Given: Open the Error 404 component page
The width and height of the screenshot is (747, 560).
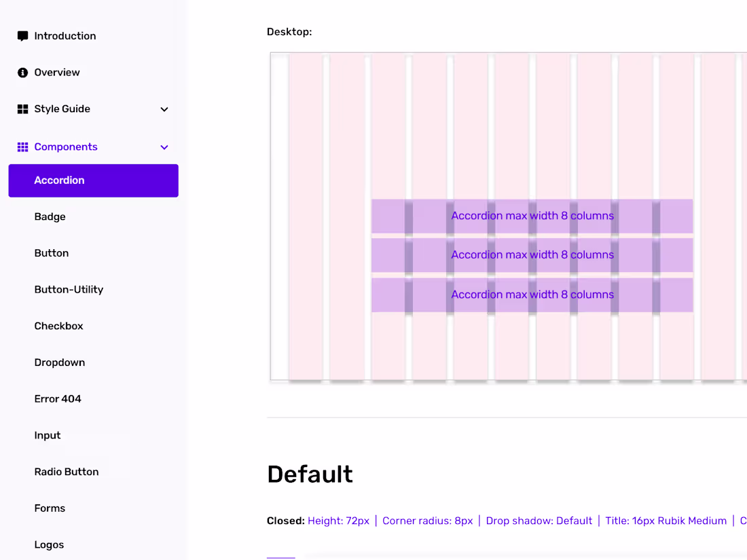Looking at the screenshot, I should click(58, 398).
